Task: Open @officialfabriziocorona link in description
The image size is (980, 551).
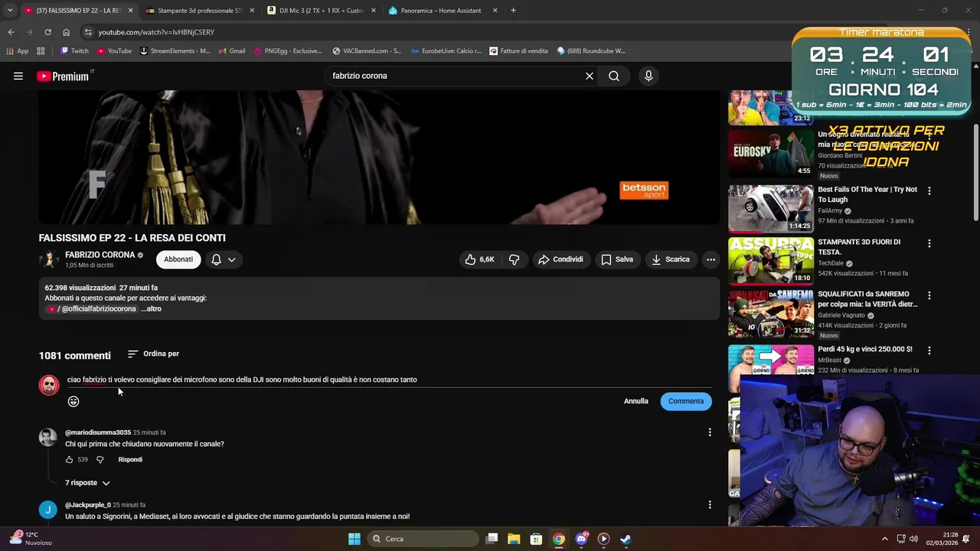Action: coord(93,308)
